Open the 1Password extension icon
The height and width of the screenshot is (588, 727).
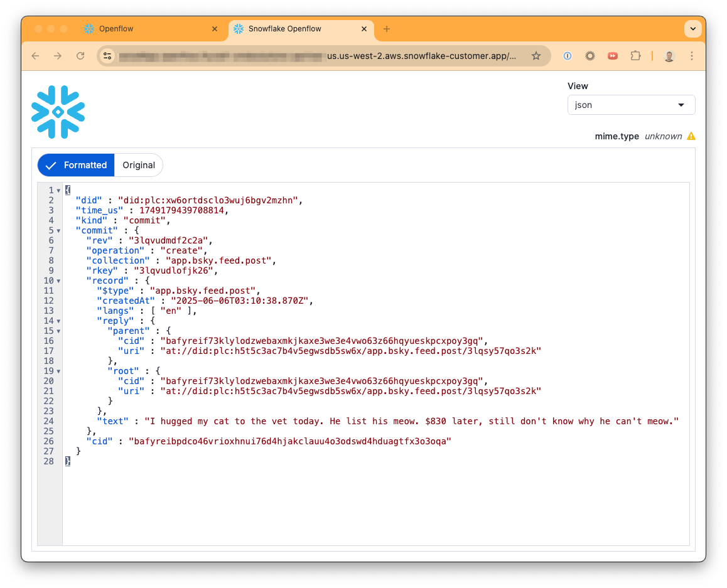click(x=567, y=56)
